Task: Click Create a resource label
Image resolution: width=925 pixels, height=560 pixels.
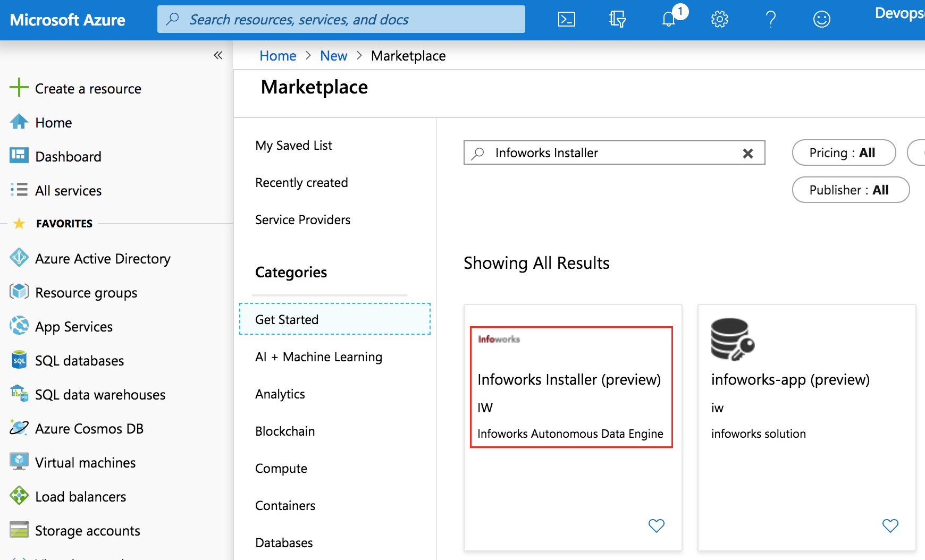Action: point(88,89)
